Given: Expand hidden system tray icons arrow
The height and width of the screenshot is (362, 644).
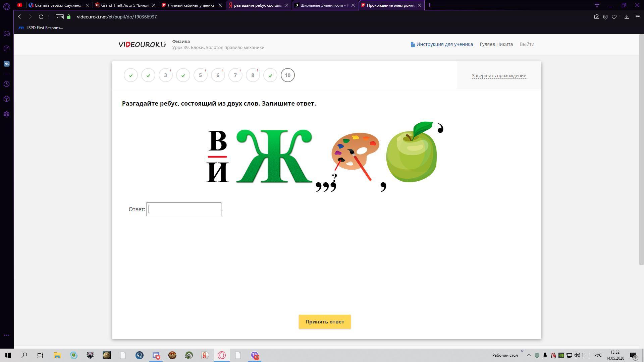Looking at the screenshot, I should click(x=529, y=355).
